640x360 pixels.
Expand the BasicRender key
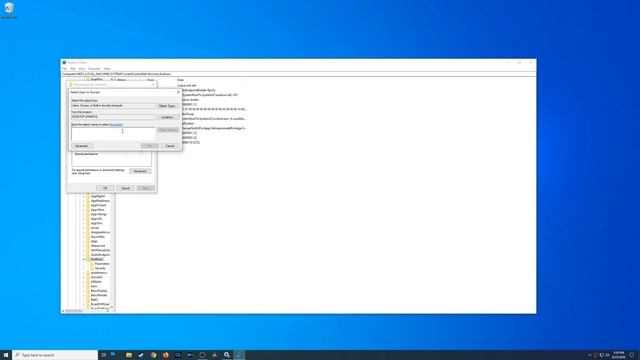[x=84, y=295]
